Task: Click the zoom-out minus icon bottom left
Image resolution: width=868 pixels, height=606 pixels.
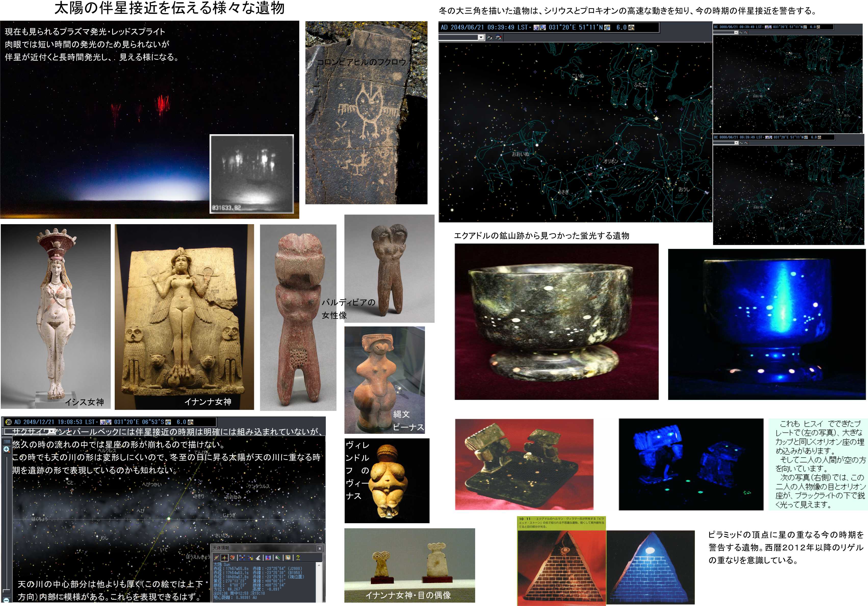Action: 6,600
